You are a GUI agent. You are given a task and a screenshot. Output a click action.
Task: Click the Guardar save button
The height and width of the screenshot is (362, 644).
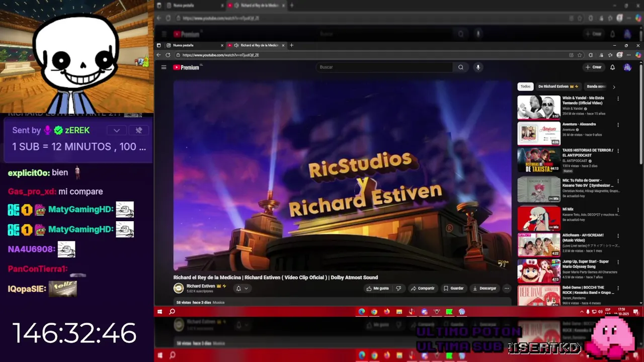(x=453, y=288)
